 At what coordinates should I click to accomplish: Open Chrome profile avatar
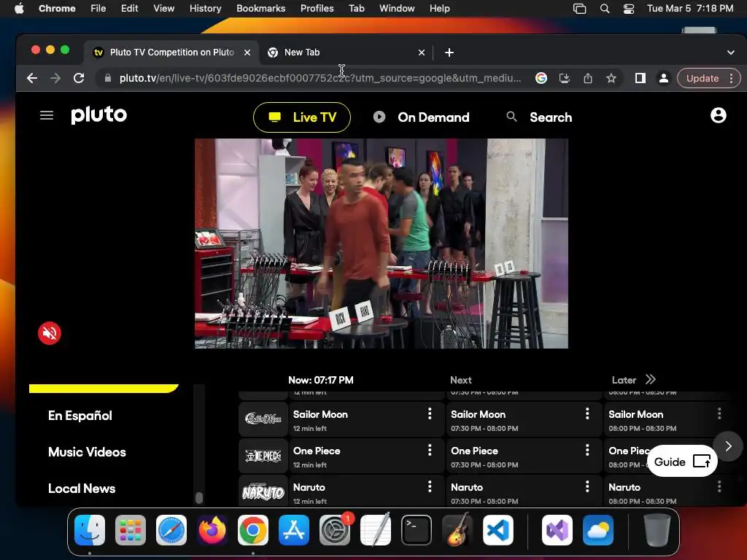(663, 78)
